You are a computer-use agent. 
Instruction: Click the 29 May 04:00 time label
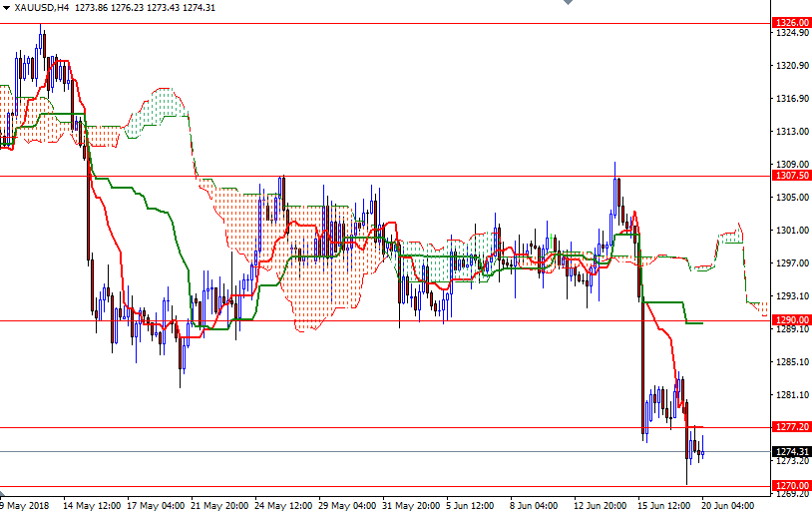[347, 505]
